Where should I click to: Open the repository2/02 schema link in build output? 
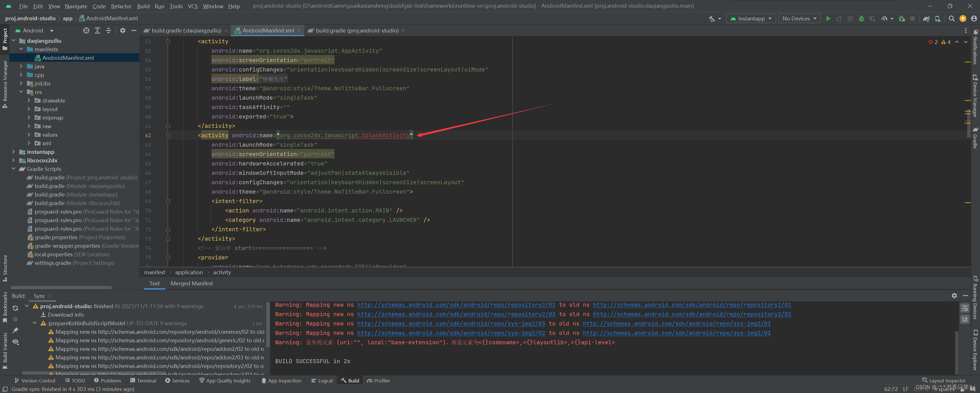click(x=456, y=305)
